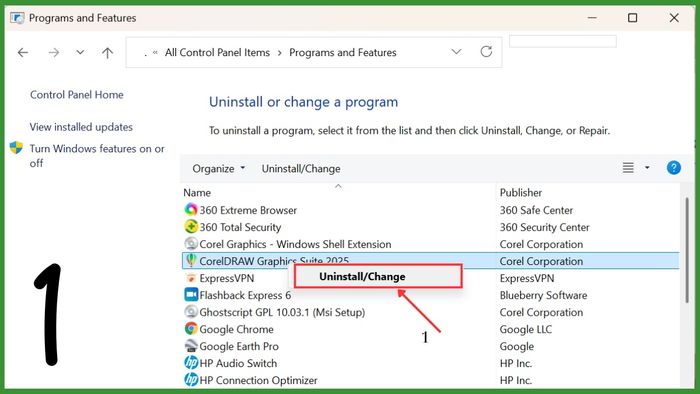Open Turn Windows features on or off
Screen dimensions: 700x394
[97, 155]
